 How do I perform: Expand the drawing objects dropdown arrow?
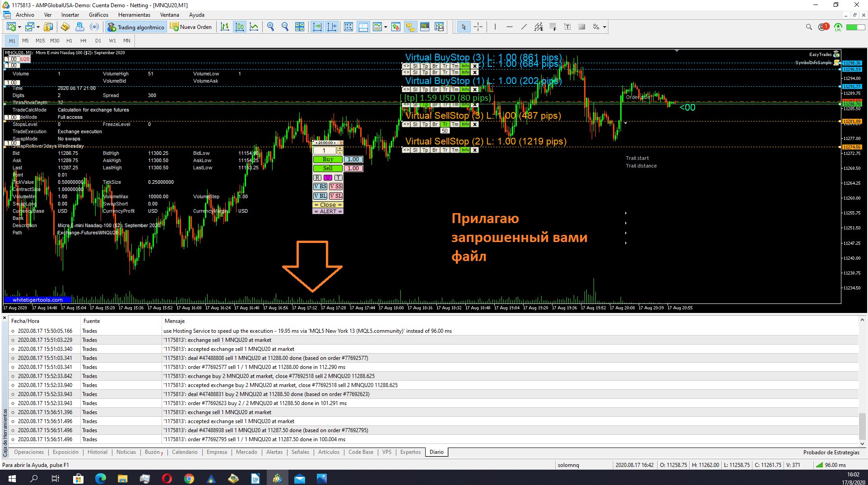tap(604, 27)
